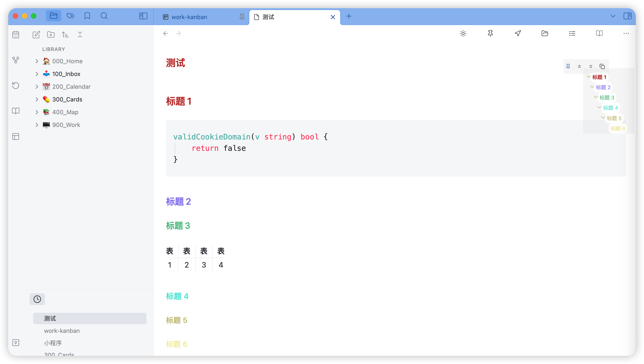Expand the 000_Home folder
Screen dimensions: 644x364
pyautogui.click(x=37, y=61)
